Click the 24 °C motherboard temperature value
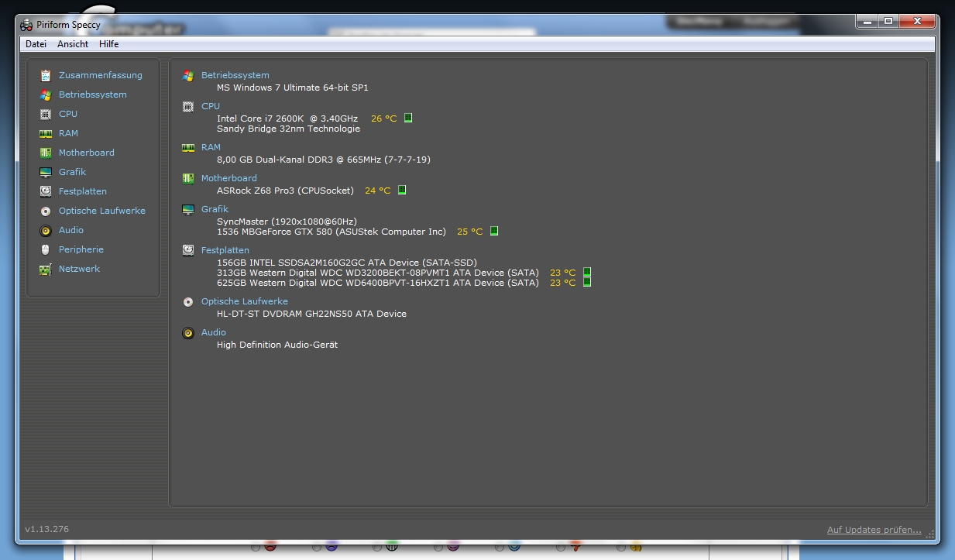This screenshot has width=955, height=560. click(x=377, y=191)
